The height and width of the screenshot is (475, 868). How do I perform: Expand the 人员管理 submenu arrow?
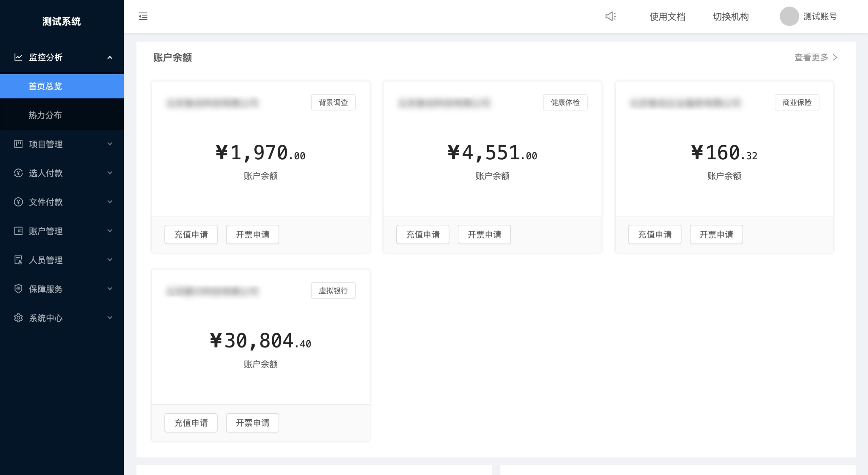tap(110, 260)
